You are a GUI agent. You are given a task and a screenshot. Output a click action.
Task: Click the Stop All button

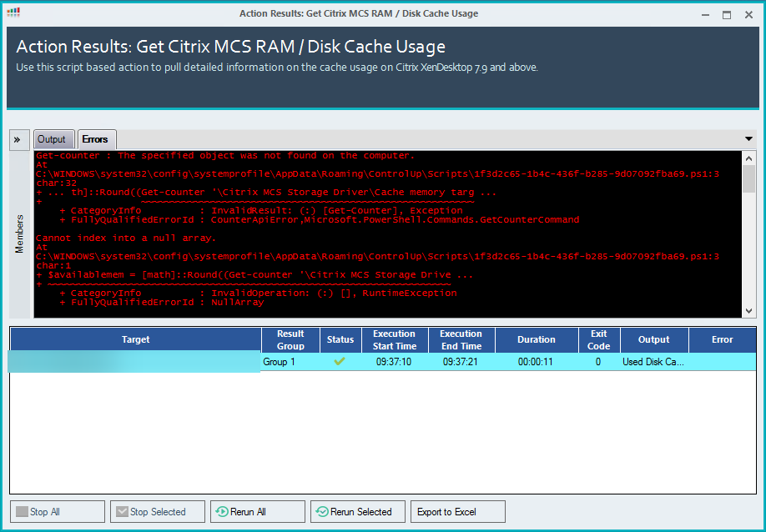tap(58, 511)
